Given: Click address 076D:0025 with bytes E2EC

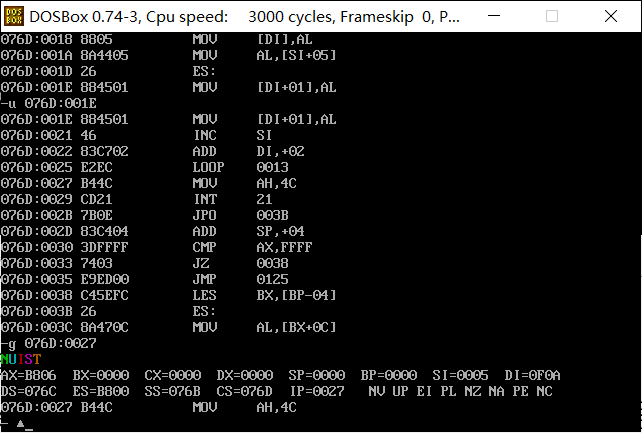Looking at the screenshot, I should click(x=57, y=167).
